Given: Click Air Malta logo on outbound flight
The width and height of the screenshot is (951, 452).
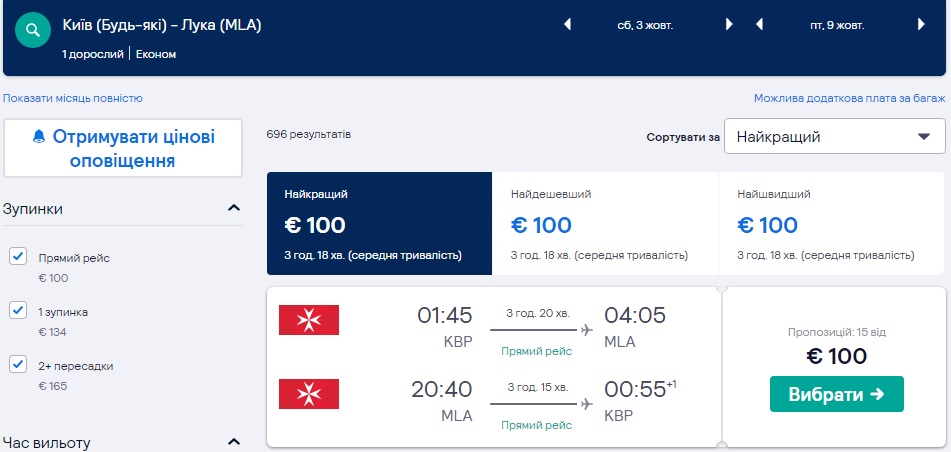Looking at the screenshot, I should click(x=309, y=320).
